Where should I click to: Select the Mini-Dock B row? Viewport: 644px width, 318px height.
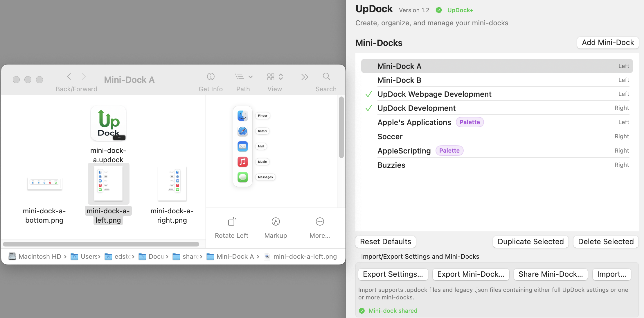[x=497, y=80]
